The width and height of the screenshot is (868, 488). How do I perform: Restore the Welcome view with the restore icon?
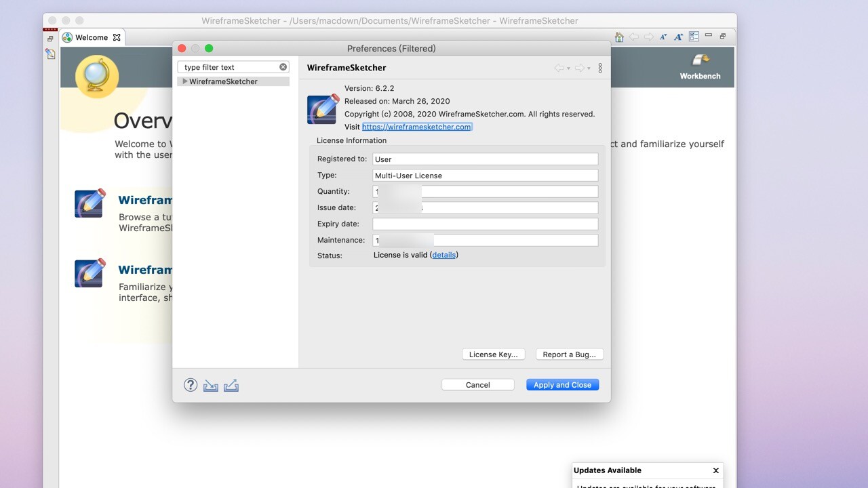(723, 37)
